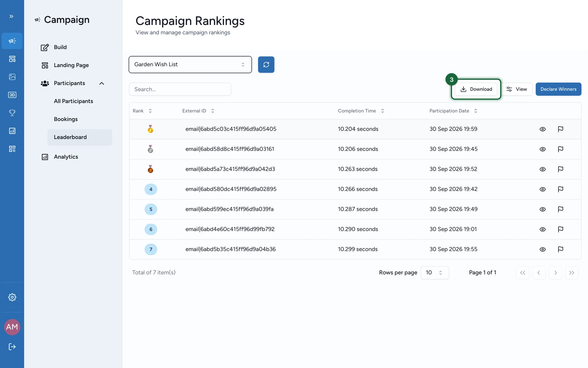Viewport: 588px width, 368px height.
Task: Flag the rank 7 entry
Action: (560, 250)
